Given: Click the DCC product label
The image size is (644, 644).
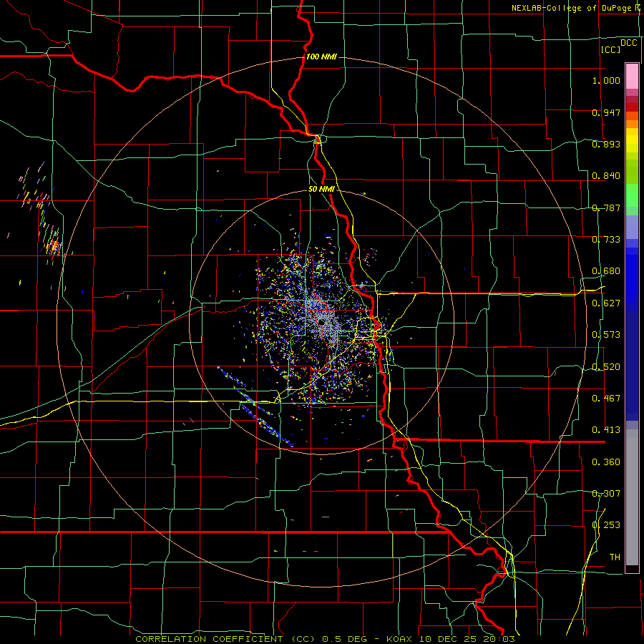Looking at the screenshot, I should [628, 43].
